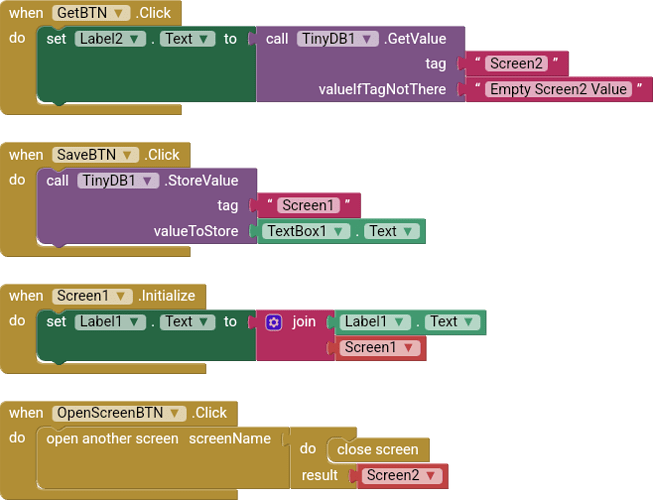Open the Label2 dropdown in set block
This screenshot has height=500, width=653.
(110, 39)
